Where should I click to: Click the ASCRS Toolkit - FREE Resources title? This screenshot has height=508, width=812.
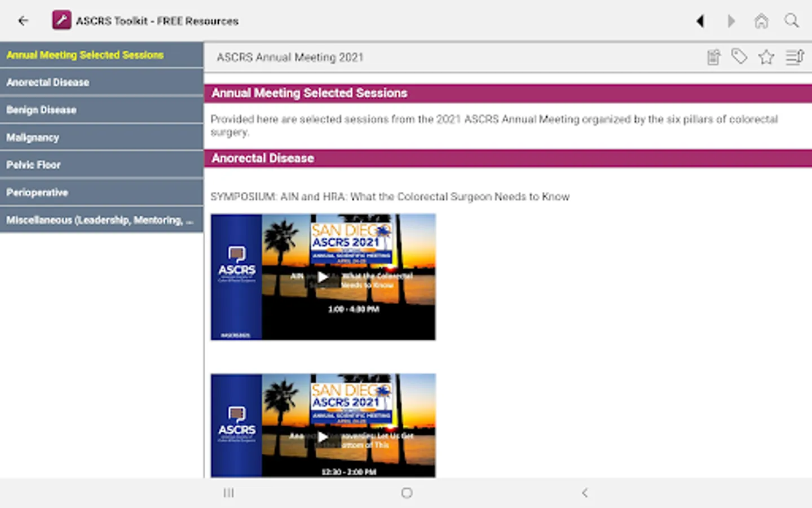coord(157,21)
